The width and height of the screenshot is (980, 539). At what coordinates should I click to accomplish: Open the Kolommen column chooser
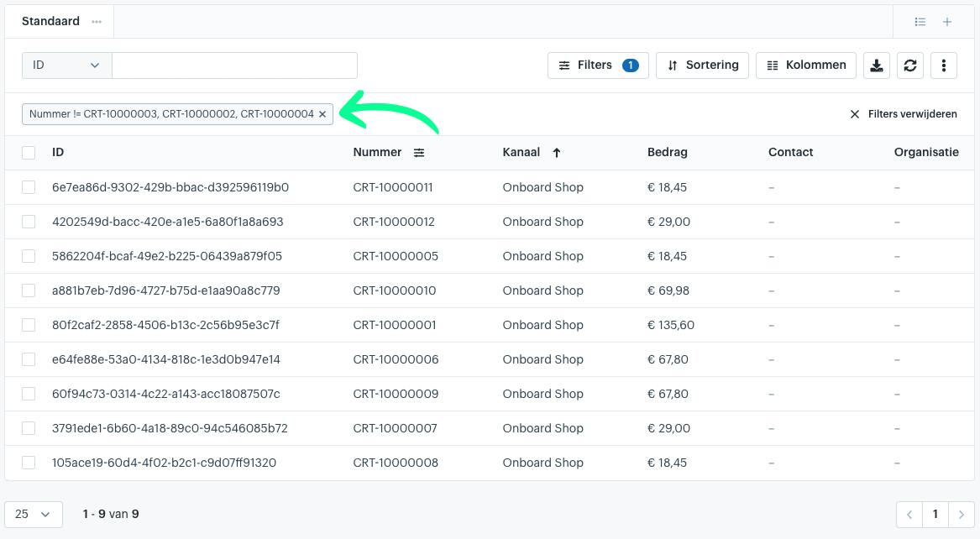click(x=805, y=65)
